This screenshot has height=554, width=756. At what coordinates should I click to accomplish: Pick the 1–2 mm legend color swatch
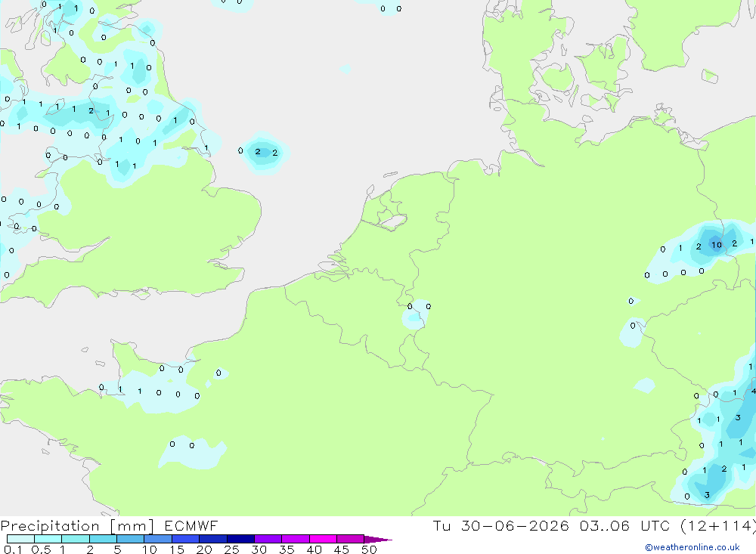tap(76, 539)
